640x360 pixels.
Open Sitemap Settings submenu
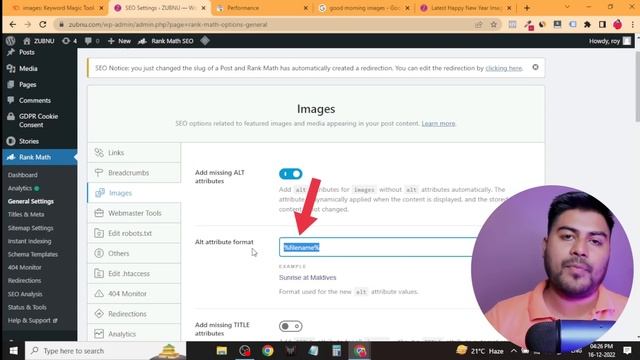[30, 228]
